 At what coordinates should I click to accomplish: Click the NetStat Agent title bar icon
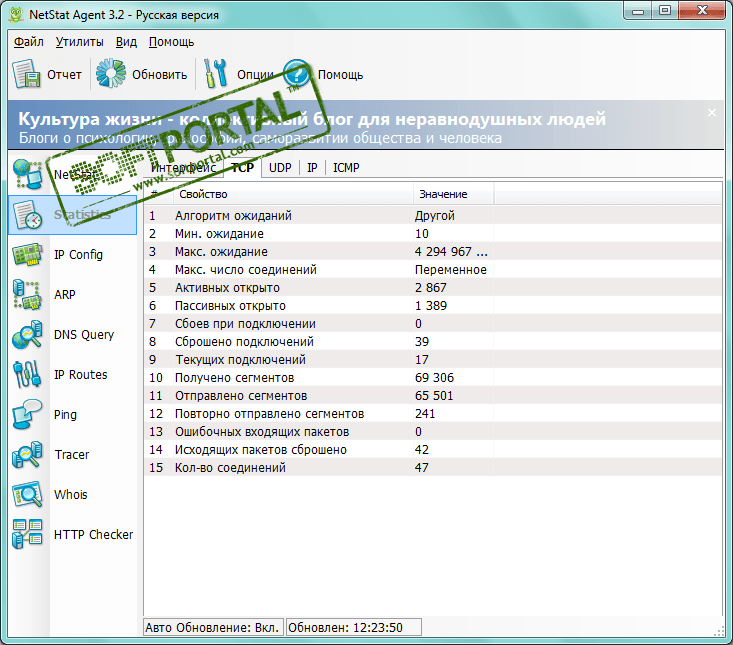coord(16,14)
